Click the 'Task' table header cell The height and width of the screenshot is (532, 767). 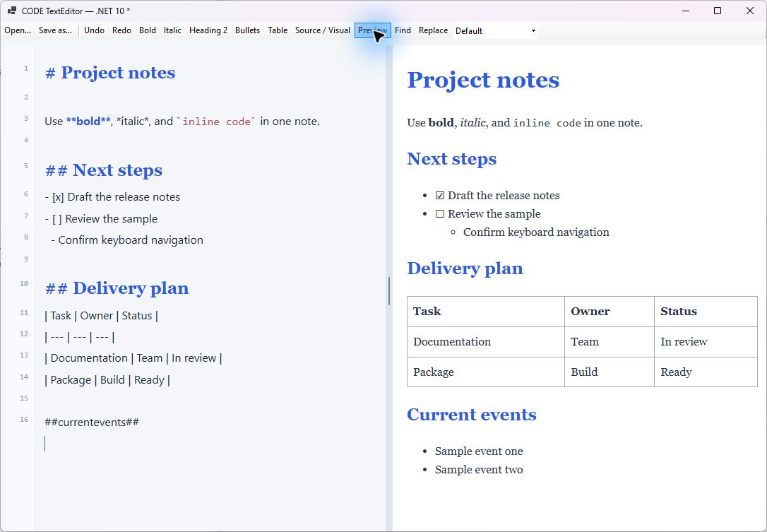pos(486,312)
